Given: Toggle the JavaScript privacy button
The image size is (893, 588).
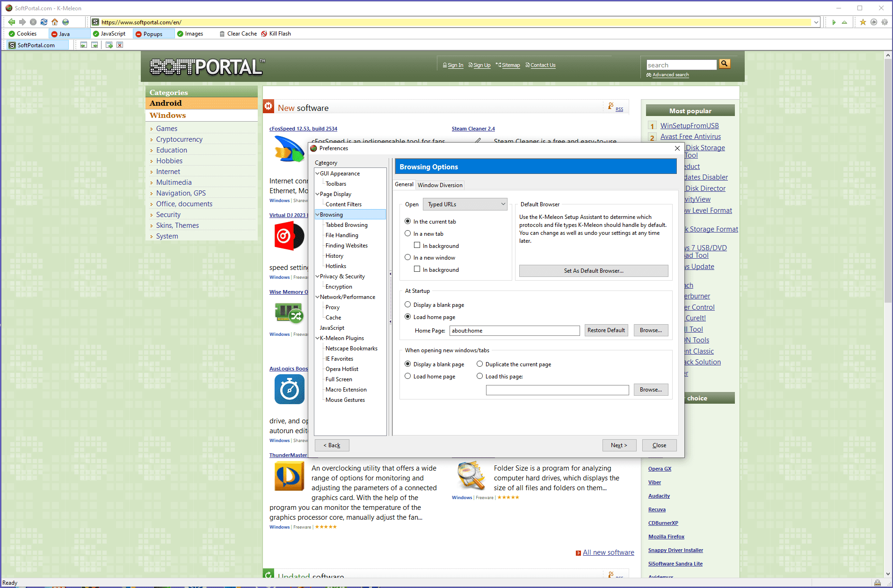Looking at the screenshot, I should (109, 34).
